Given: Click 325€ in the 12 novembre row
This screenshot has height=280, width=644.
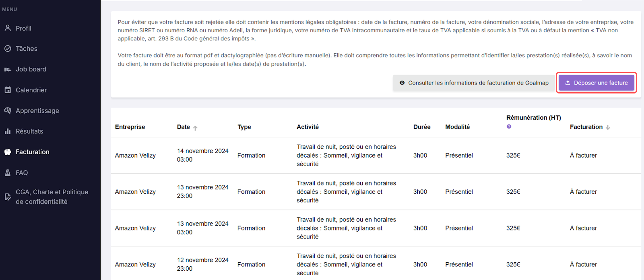Looking at the screenshot, I should click(x=513, y=265).
